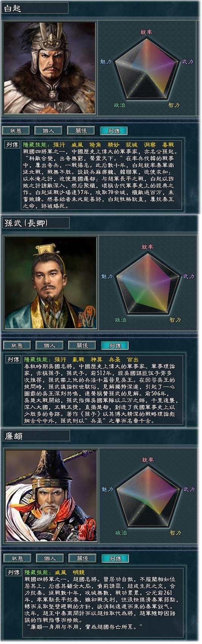Select 關係 tab under 廉頗
Screen dimensions: 202x644
tap(82, 558)
